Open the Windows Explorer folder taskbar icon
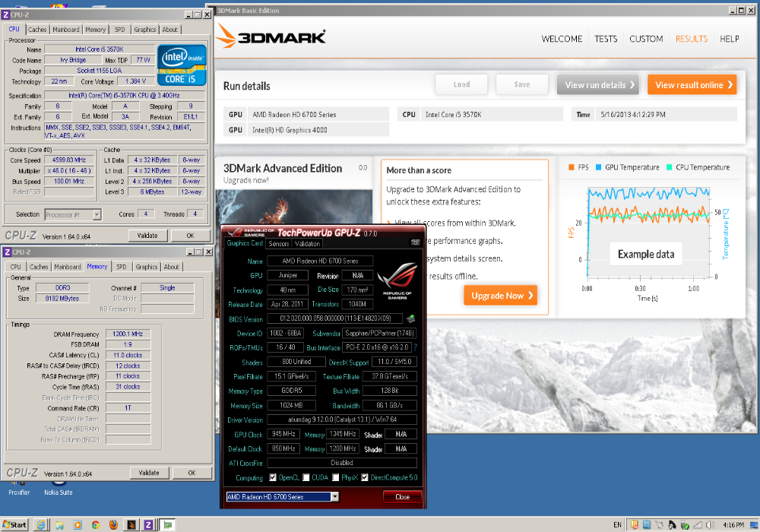The image size is (760, 532). [x=59, y=524]
